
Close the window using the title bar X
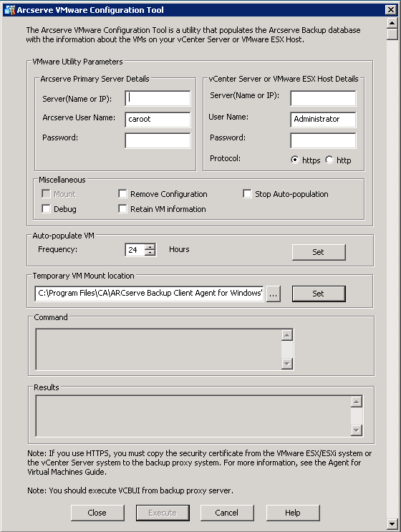tap(391, 9)
